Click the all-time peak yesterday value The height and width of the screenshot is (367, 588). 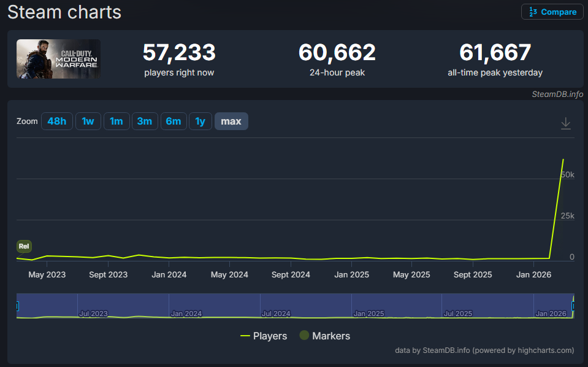[x=495, y=52]
